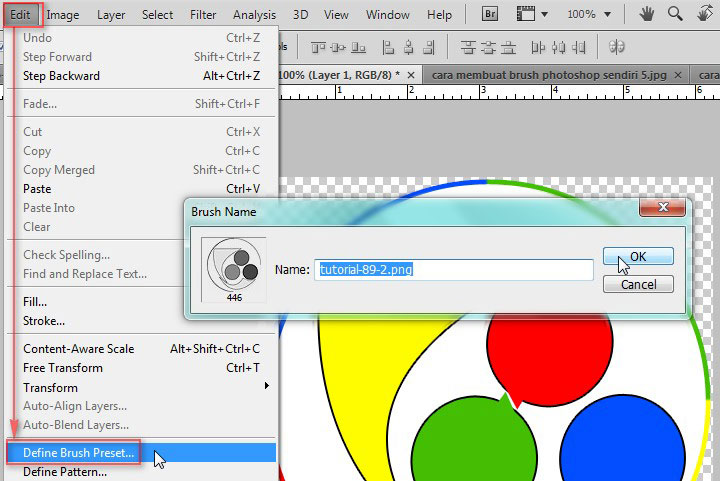
Task: Choose Step Backward in the Edit menu
Action: (x=141, y=76)
